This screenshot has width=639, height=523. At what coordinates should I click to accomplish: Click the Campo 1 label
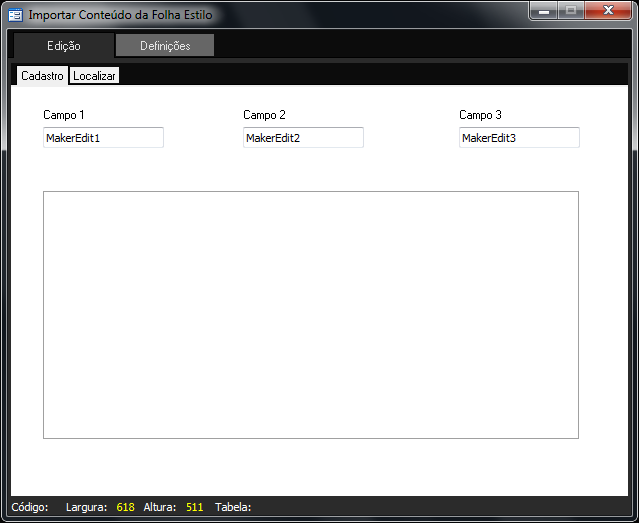point(64,115)
